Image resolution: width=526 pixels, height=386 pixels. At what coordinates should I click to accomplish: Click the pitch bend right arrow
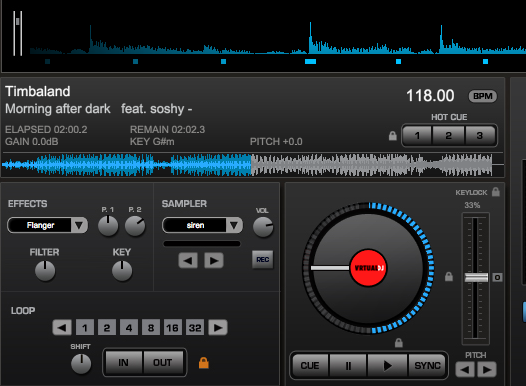[x=487, y=370]
